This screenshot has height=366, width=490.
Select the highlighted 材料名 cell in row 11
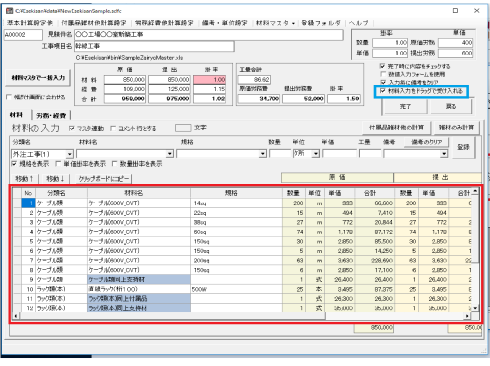(139, 299)
